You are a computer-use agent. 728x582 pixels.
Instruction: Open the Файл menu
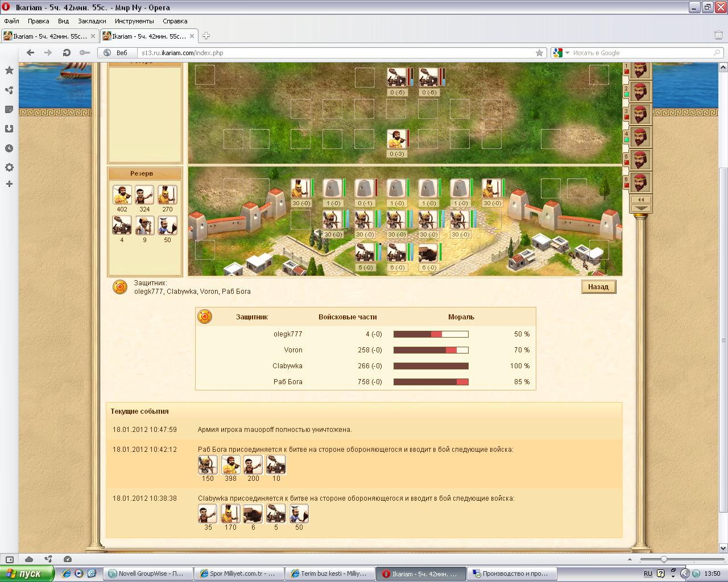11,21
